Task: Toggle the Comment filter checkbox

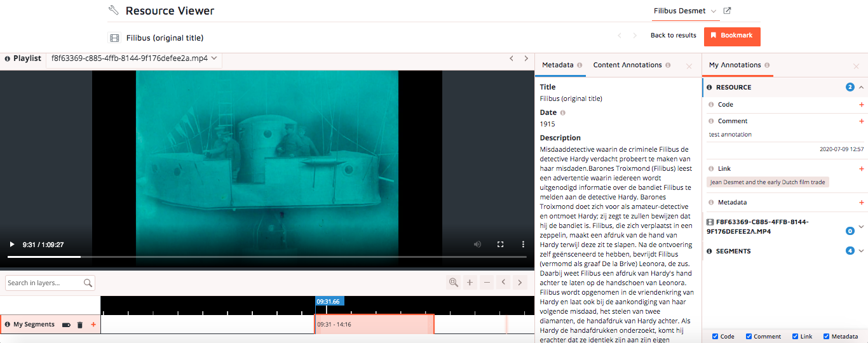Action: click(x=749, y=337)
